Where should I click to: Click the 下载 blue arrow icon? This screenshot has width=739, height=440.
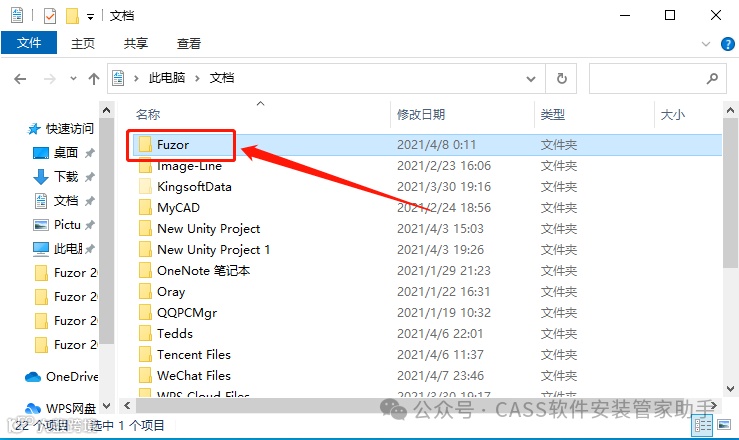point(41,177)
